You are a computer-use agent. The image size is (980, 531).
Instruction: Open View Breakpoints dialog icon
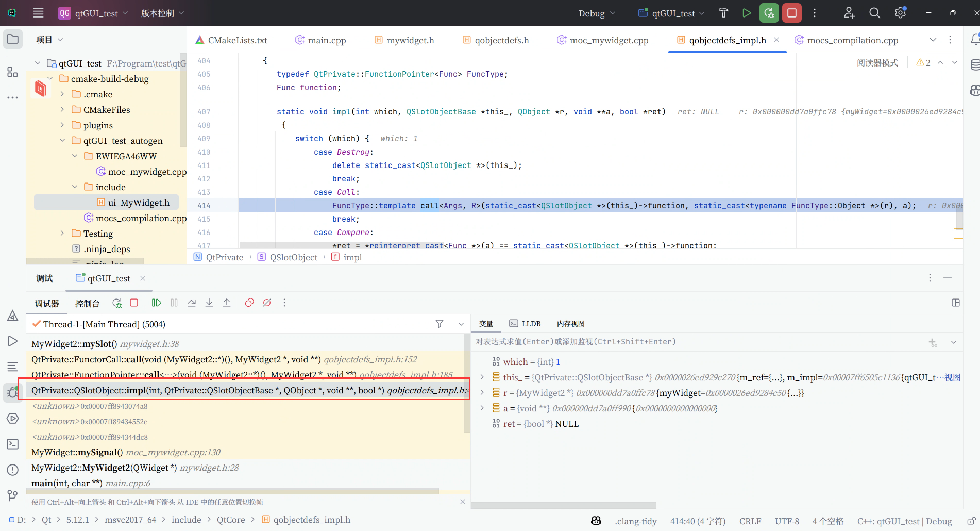249,303
